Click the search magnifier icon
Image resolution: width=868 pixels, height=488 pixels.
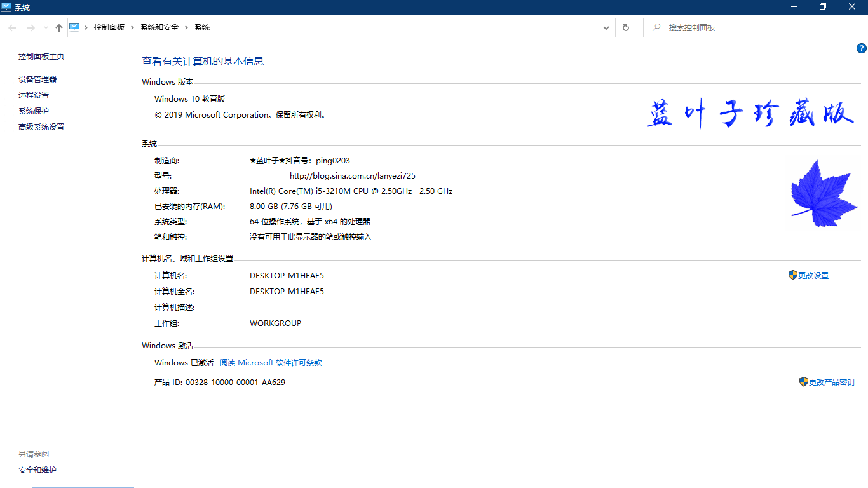click(x=656, y=28)
